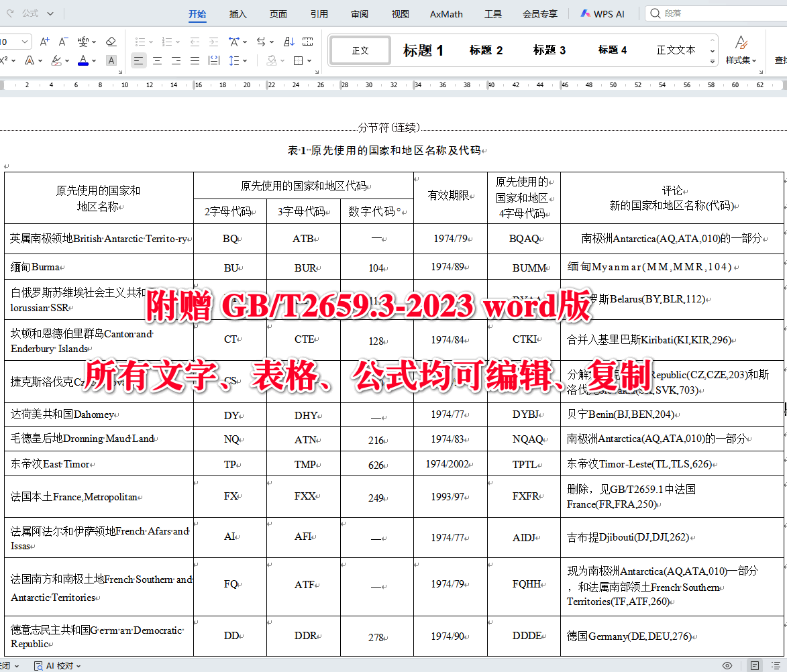Apply the 标题 1 style

point(423,50)
